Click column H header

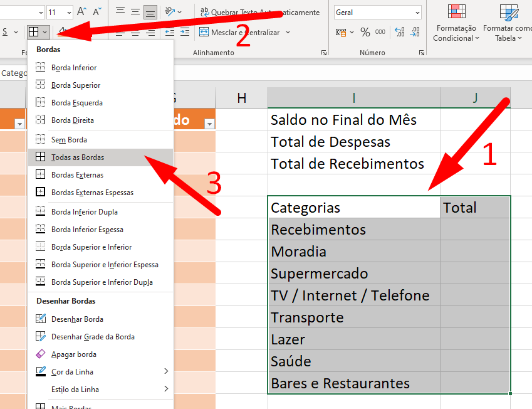click(242, 98)
